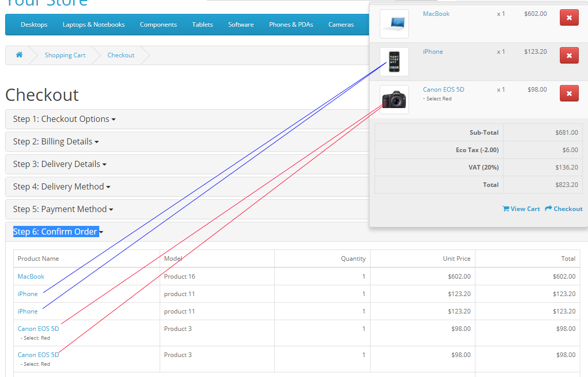Expand Step 2: Billing Details

tap(56, 141)
